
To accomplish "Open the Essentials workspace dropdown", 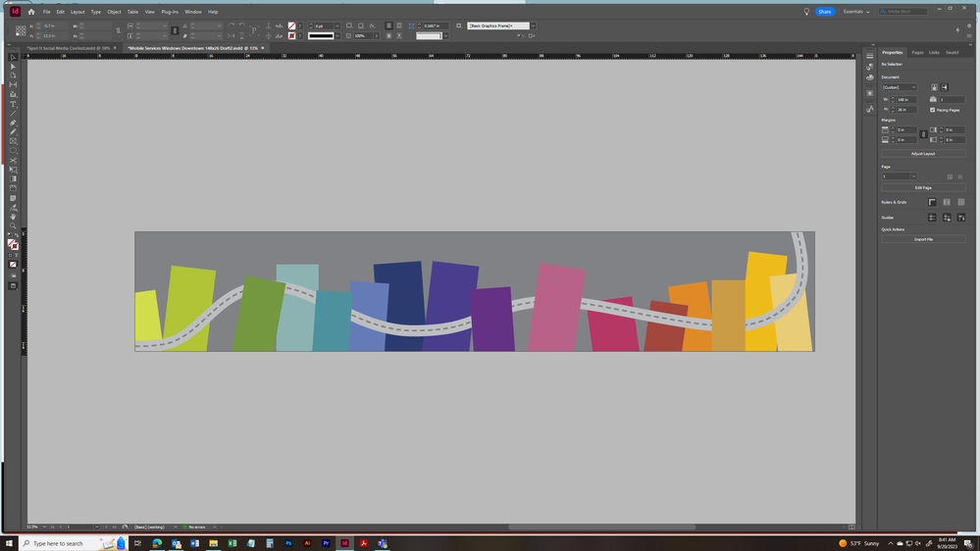I will click(x=856, y=12).
